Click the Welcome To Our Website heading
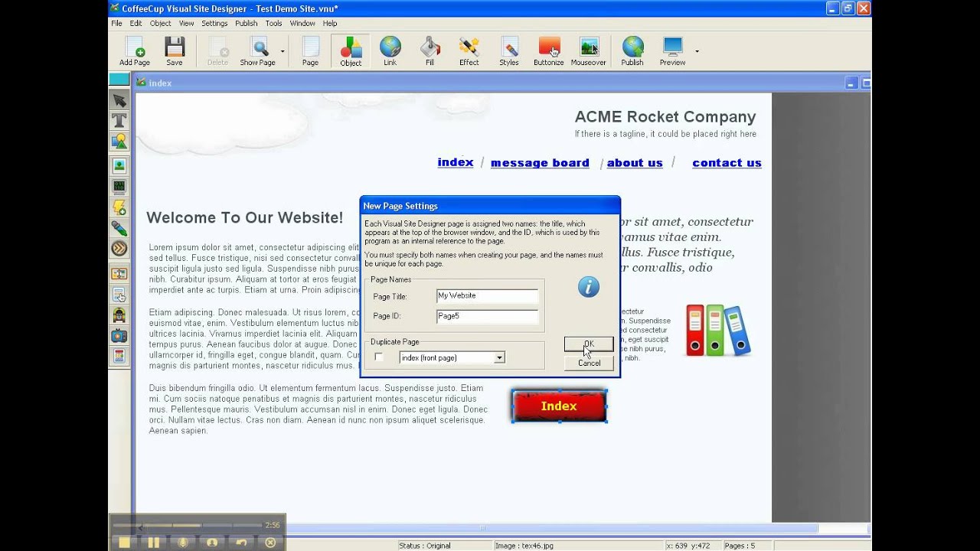This screenshot has height=551, width=980. click(244, 217)
